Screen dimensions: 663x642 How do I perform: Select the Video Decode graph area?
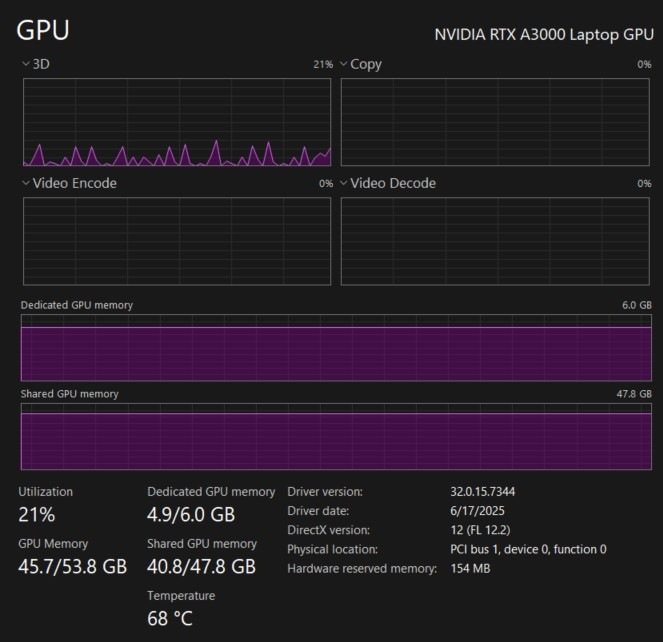(x=496, y=241)
